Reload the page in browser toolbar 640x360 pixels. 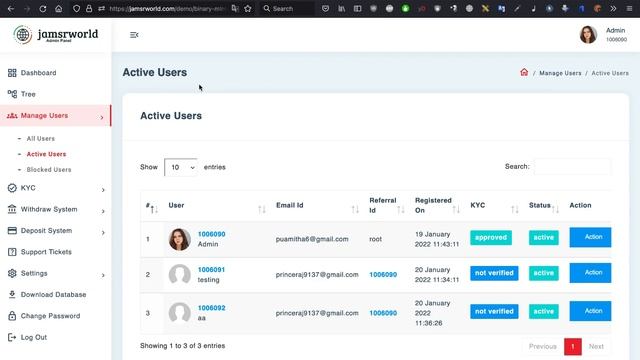42,9
